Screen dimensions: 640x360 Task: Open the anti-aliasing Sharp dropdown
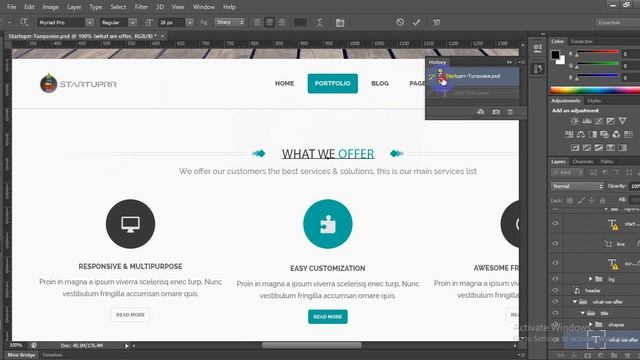pyautogui.click(x=229, y=22)
